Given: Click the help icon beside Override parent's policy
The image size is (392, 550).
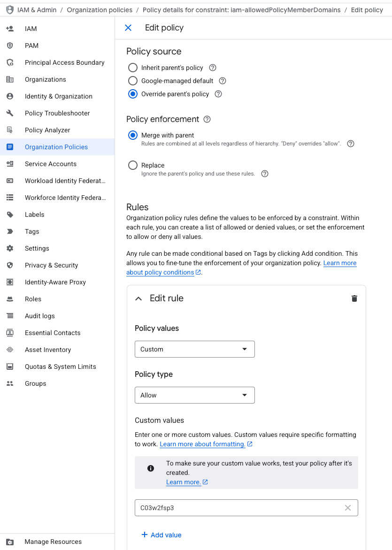Looking at the screenshot, I should tap(218, 94).
